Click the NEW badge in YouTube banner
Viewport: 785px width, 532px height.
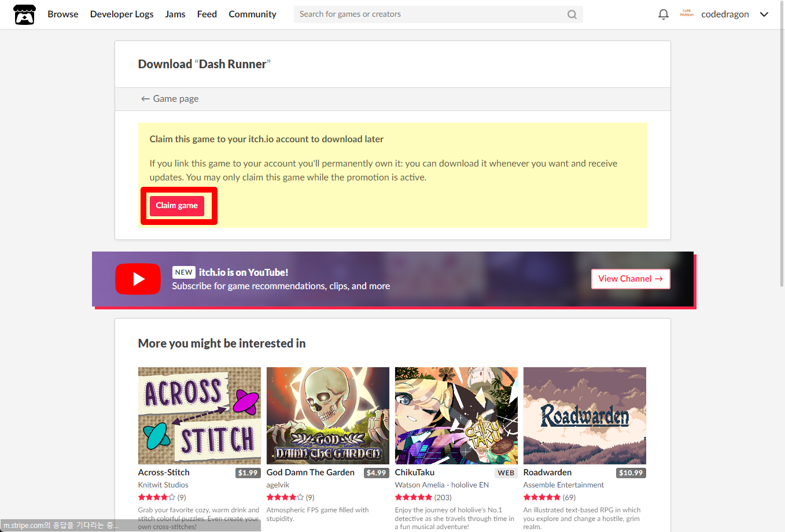[x=184, y=272]
